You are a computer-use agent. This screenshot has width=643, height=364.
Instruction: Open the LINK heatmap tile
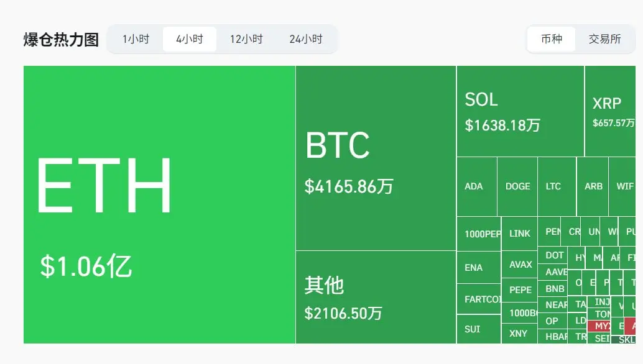click(519, 234)
